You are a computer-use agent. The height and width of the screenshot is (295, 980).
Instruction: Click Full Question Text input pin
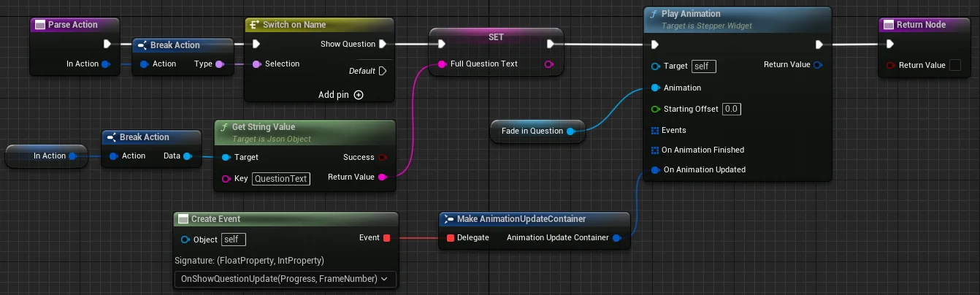[441, 64]
